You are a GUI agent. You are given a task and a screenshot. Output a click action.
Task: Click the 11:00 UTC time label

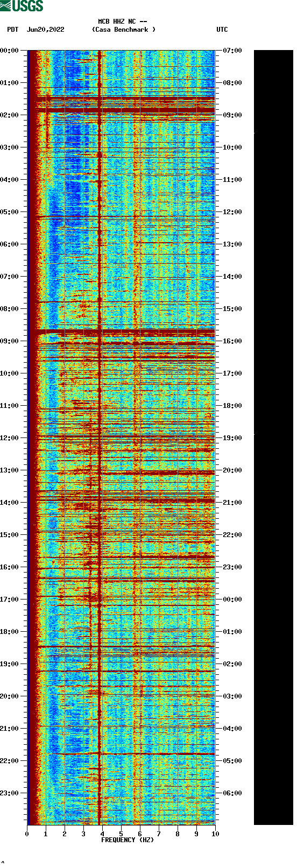232,180
